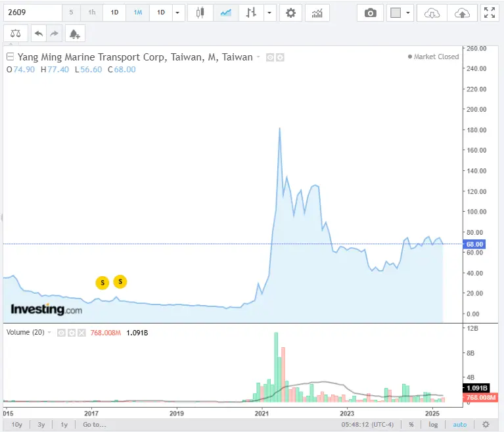Viewport: 504px width, 432px height.
Task: Undo the last chart action
Action: (39, 33)
